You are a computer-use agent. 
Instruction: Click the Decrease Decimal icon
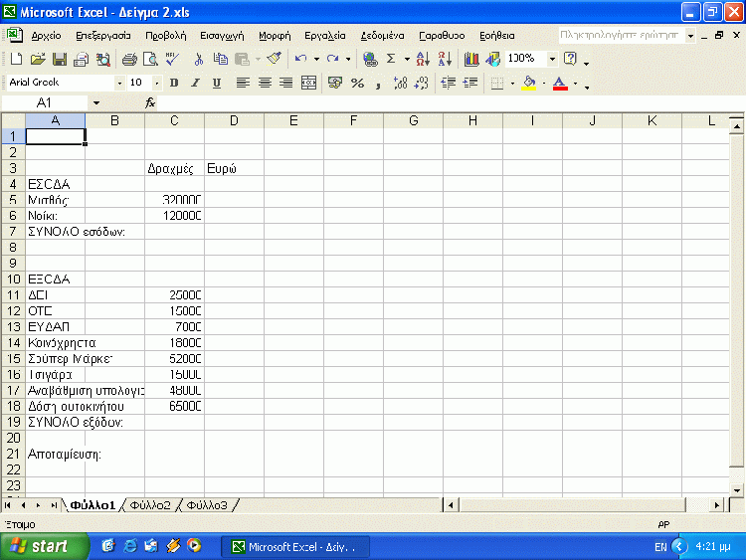(422, 84)
